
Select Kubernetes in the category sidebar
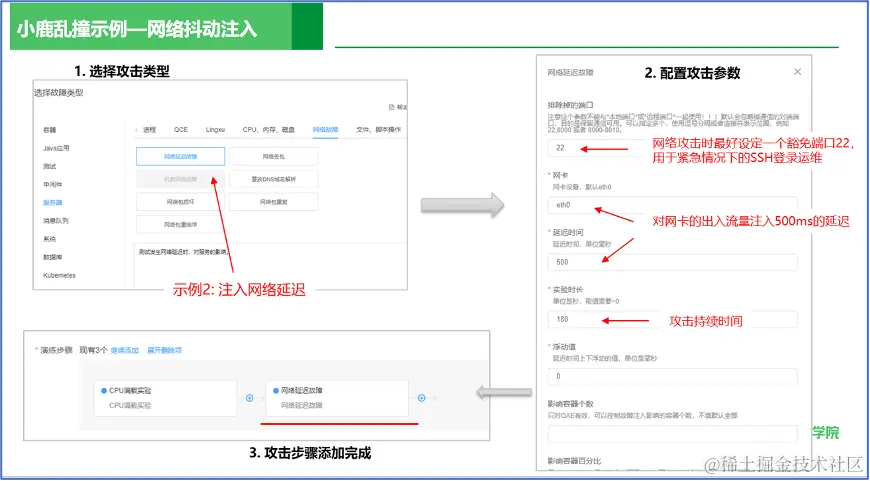pyautogui.click(x=59, y=275)
